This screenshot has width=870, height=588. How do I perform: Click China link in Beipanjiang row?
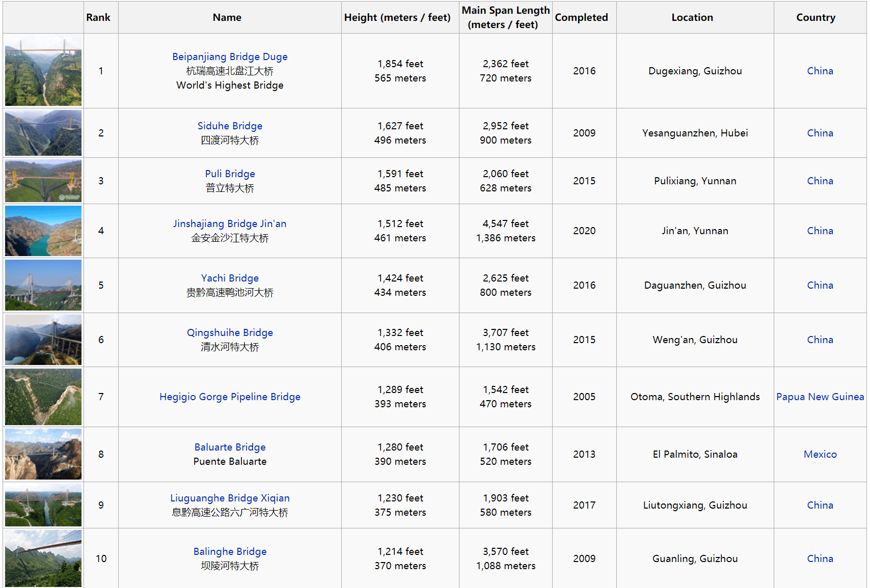[820, 71]
